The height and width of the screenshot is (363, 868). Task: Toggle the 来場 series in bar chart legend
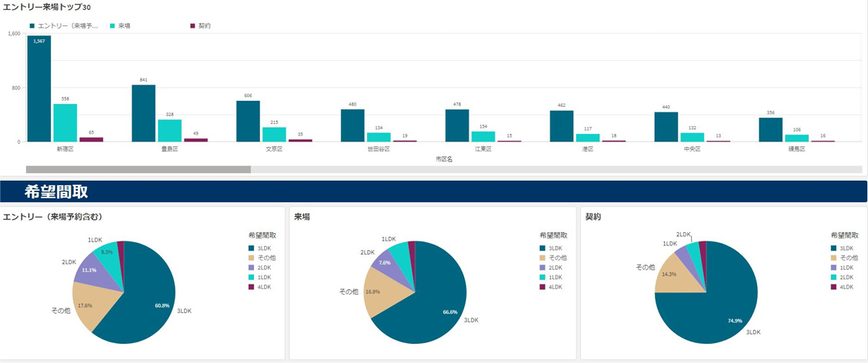[123, 25]
